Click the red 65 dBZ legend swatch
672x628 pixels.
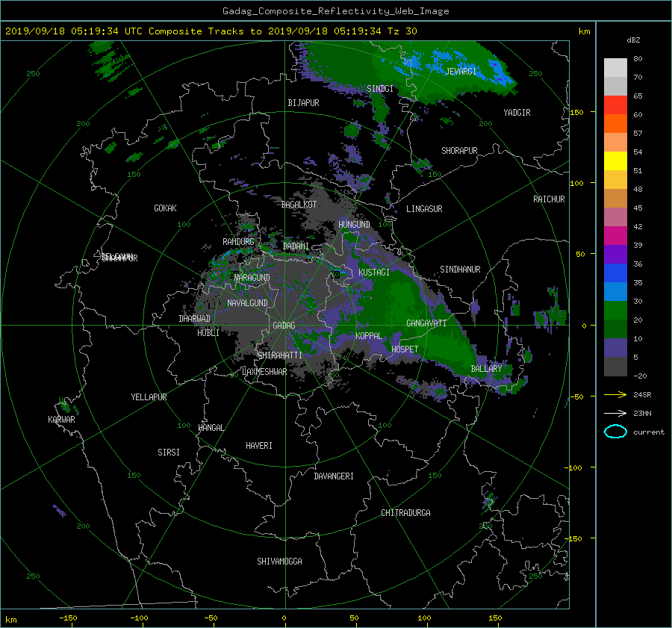click(615, 105)
